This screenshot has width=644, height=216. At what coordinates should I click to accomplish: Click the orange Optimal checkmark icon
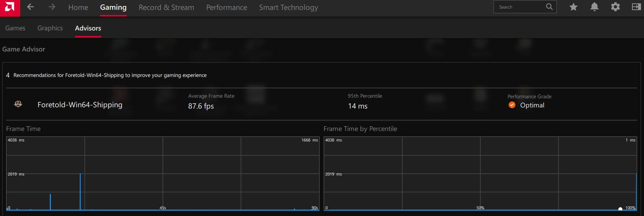(512, 105)
